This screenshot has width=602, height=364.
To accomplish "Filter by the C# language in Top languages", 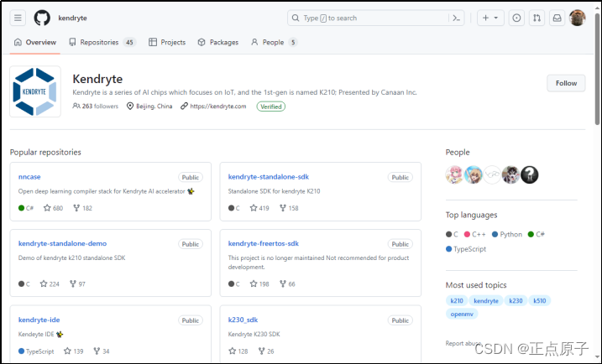I will pyautogui.click(x=537, y=234).
